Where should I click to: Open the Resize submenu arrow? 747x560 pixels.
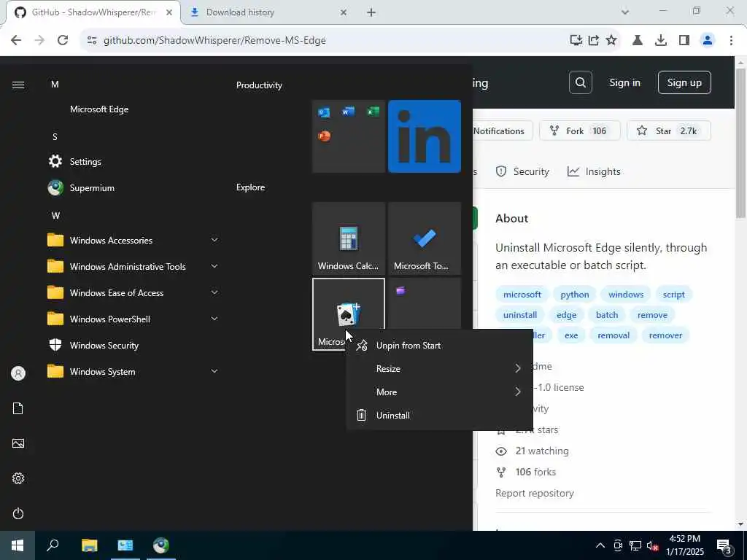(518, 368)
